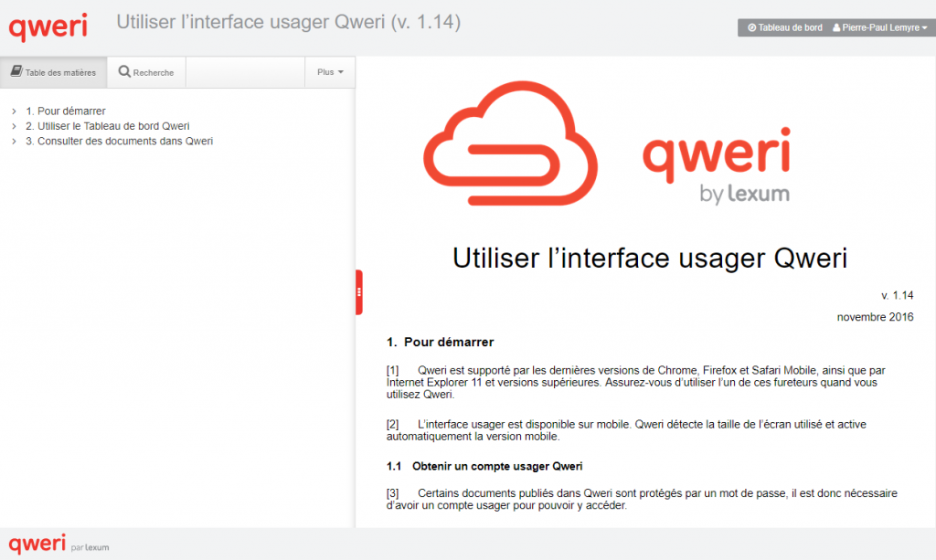Open the Plus dropdown menu
The image size is (936, 560).
330,72
